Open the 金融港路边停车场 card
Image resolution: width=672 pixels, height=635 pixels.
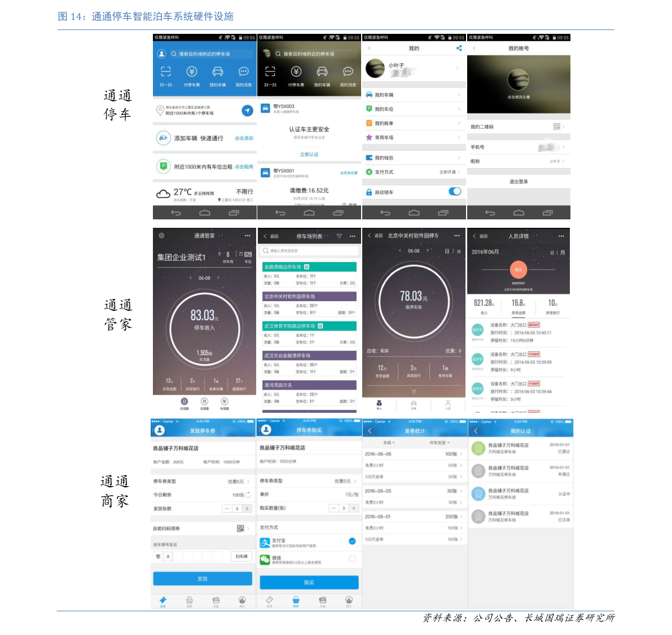click(309, 275)
